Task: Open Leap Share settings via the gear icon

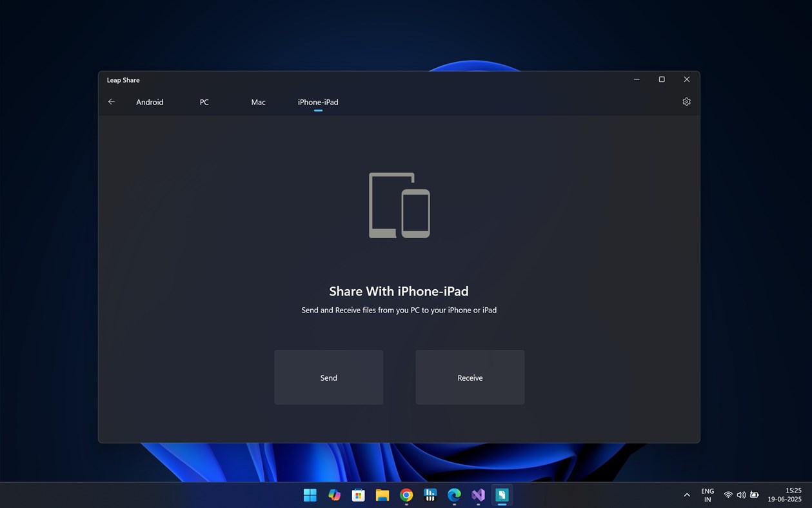Action: tap(686, 101)
